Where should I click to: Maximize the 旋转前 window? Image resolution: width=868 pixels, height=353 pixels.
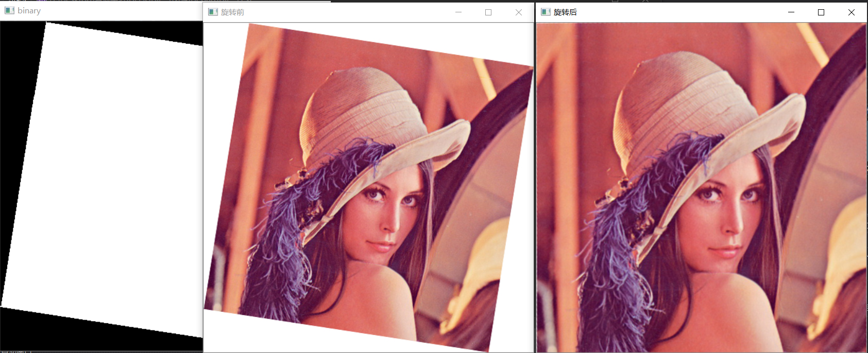pyautogui.click(x=488, y=12)
